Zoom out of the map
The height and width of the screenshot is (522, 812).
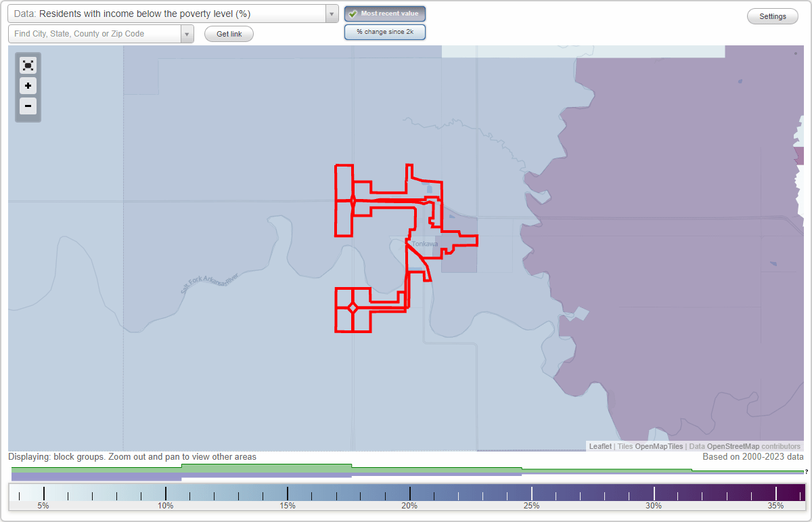coord(28,106)
